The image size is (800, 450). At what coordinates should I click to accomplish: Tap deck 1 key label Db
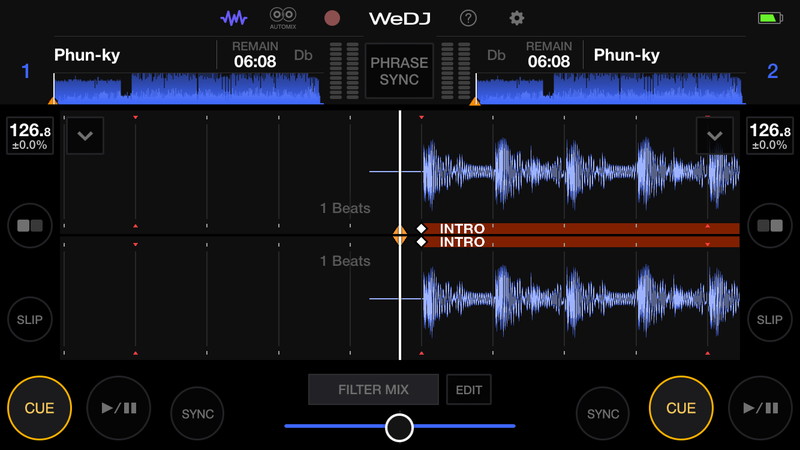click(303, 55)
